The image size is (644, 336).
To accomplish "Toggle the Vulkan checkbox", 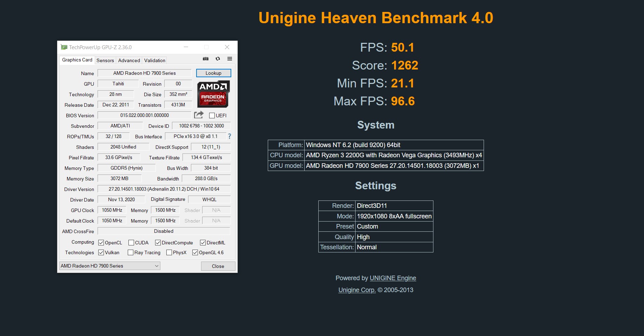I will click(x=101, y=252).
